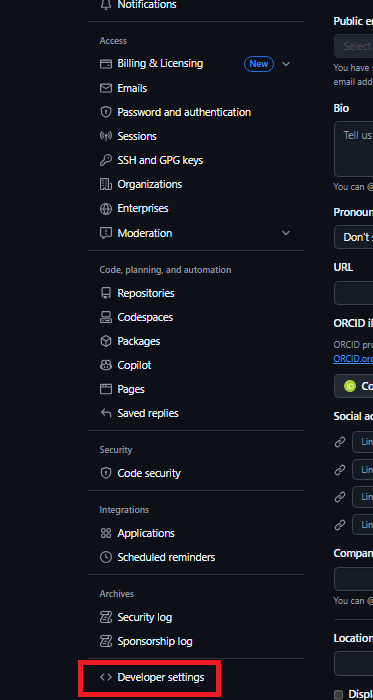Expand the Moderation submenu chevron

pos(286,233)
